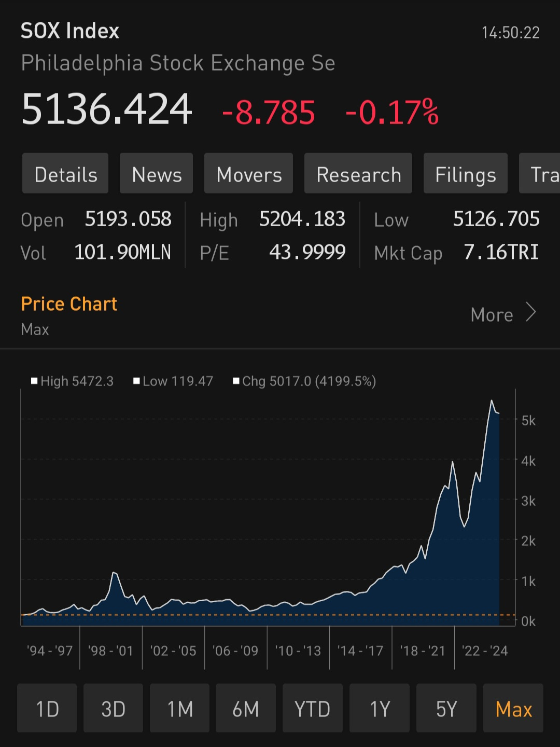Tap the last price 5136.424
The width and height of the screenshot is (560, 747).
click(107, 109)
